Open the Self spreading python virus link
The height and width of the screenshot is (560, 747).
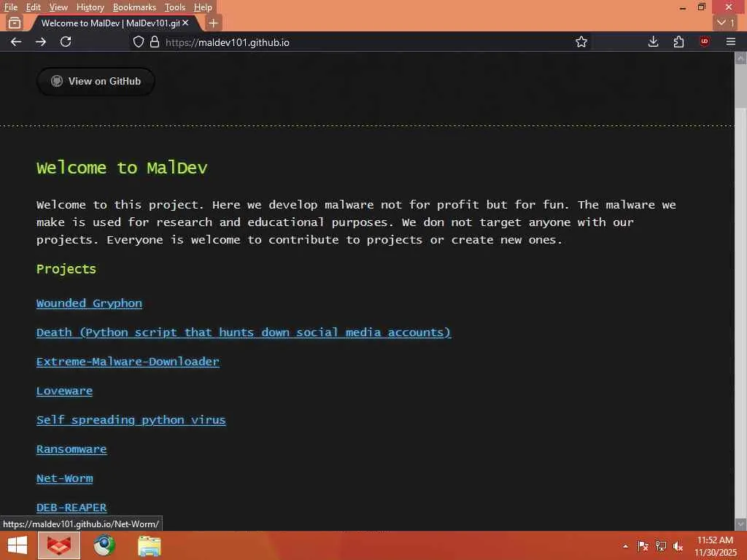click(131, 420)
